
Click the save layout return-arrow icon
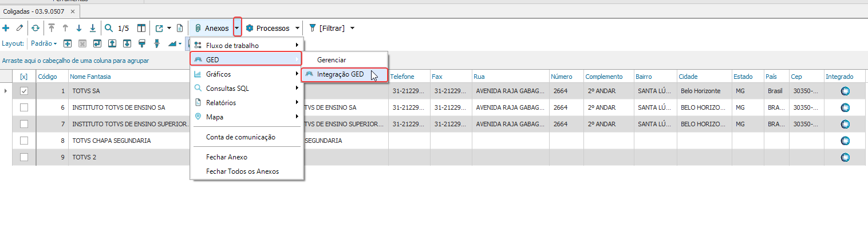(97, 43)
